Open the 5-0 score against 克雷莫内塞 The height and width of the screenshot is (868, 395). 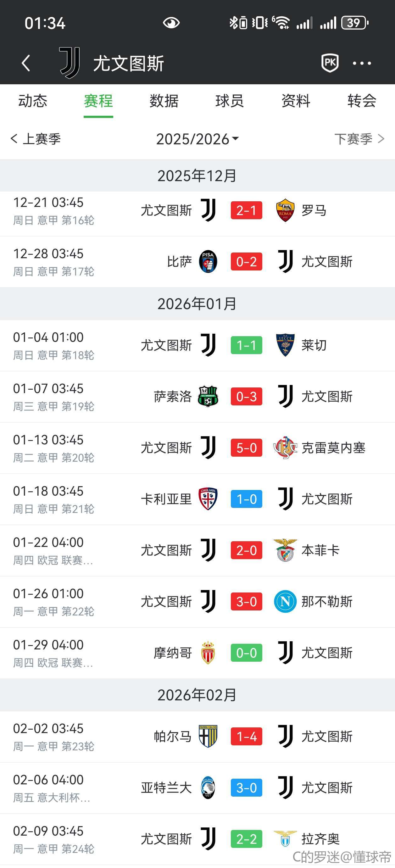[x=246, y=448]
